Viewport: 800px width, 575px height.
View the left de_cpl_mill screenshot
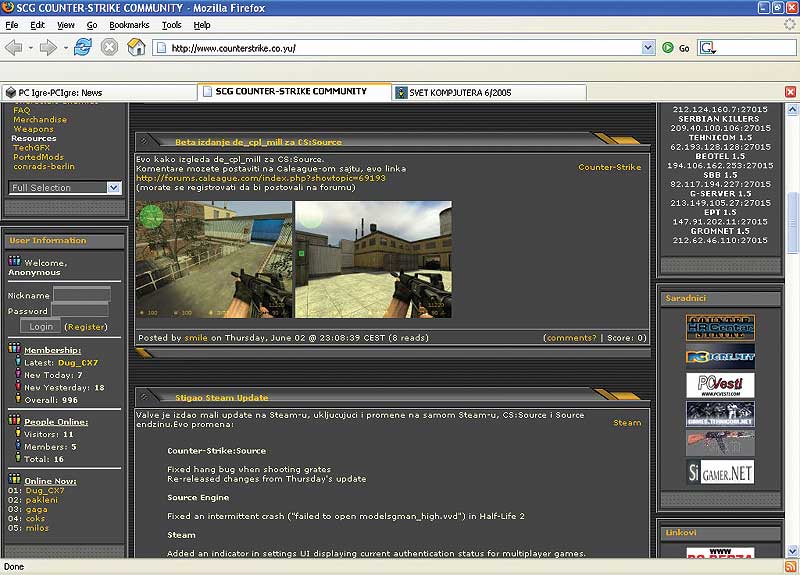click(214, 259)
